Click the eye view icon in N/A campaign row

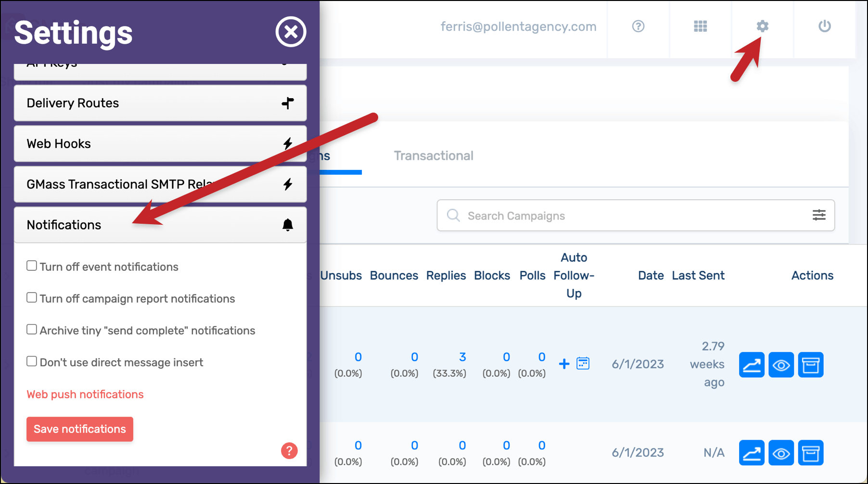(781, 453)
